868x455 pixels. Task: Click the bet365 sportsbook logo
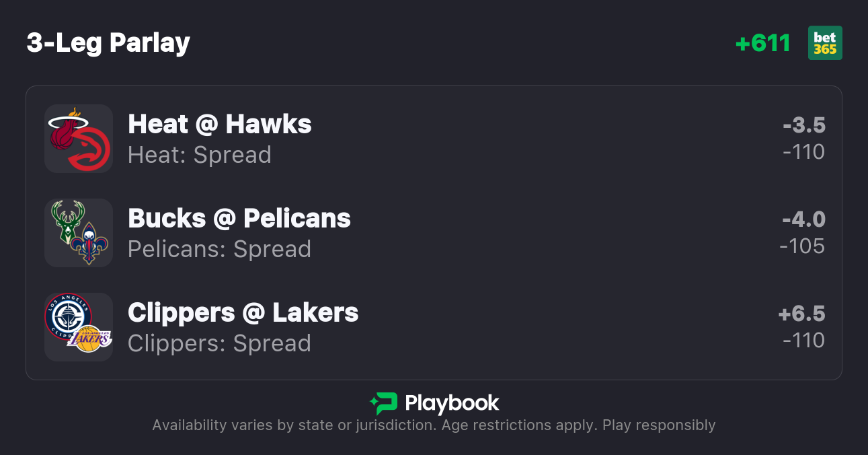pyautogui.click(x=825, y=43)
